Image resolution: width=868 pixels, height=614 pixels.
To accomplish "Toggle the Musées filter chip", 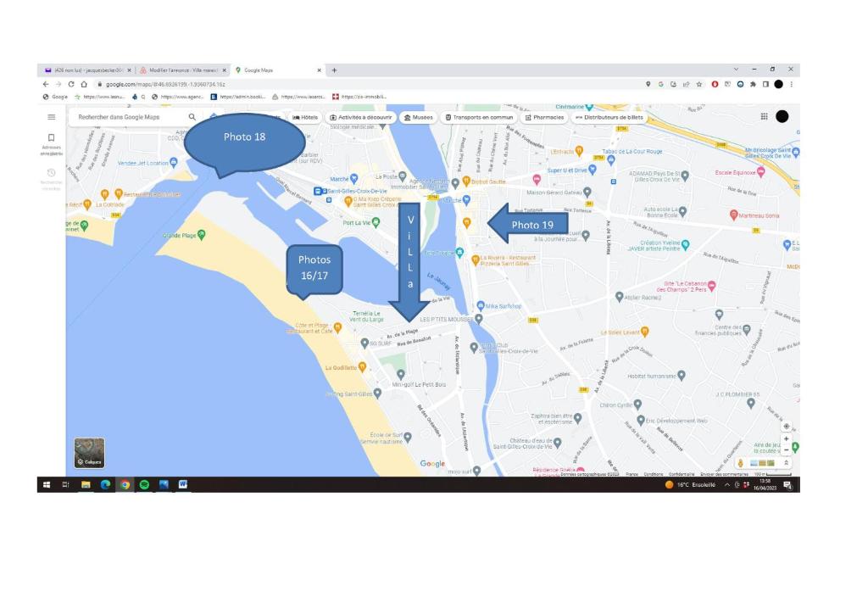I will [x=419, y=117].
